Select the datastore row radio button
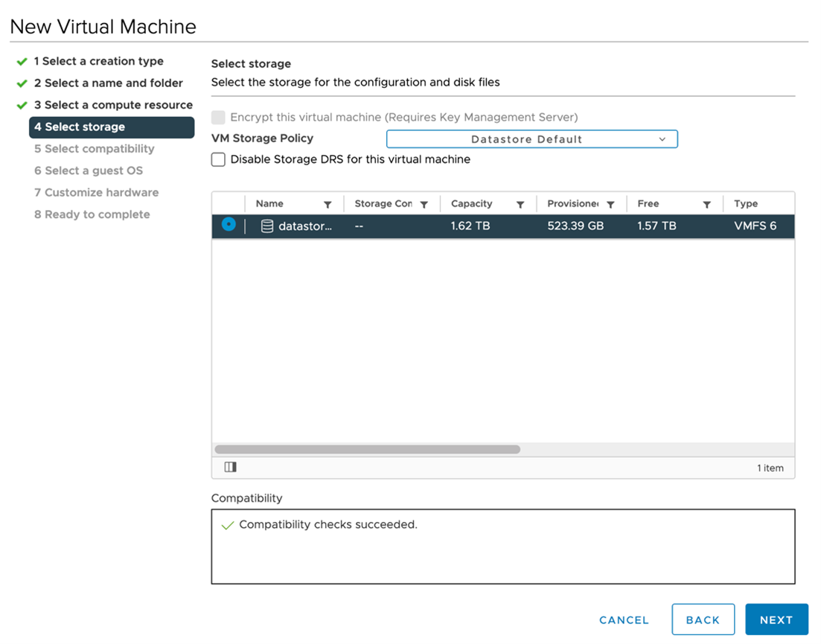The image size is (821, 644). tap(229, 225)
